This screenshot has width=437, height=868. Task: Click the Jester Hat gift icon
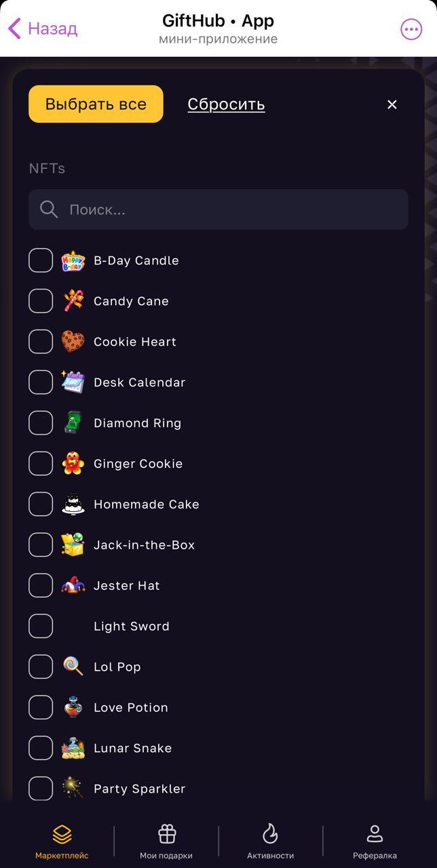(73, 586)
